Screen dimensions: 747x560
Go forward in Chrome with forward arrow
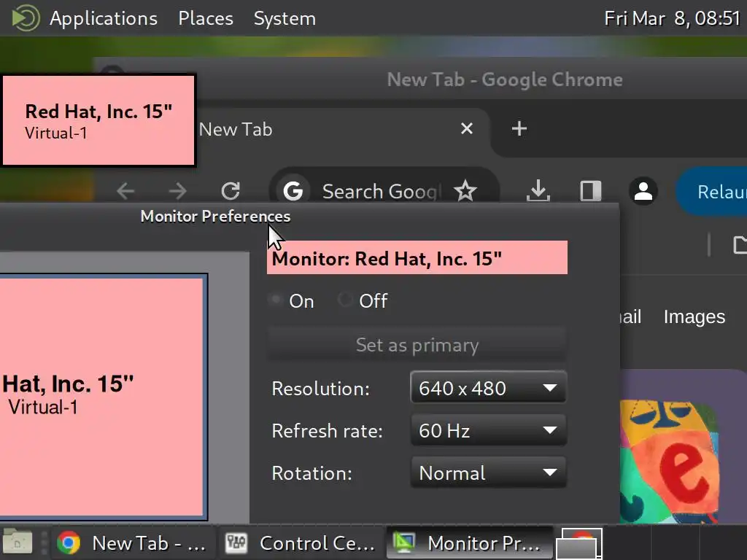pyautogui.click(x=178, y=191)
